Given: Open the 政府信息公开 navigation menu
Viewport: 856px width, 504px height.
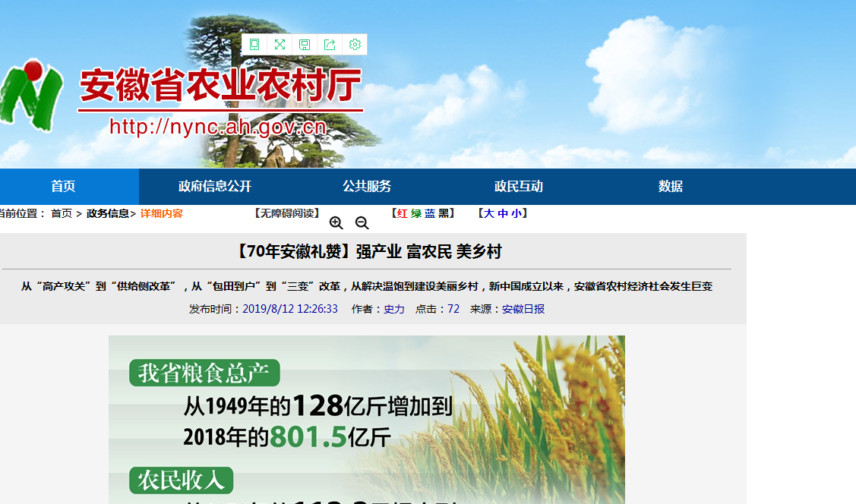Looking at the screenshot, I should (x=215, y=187).
